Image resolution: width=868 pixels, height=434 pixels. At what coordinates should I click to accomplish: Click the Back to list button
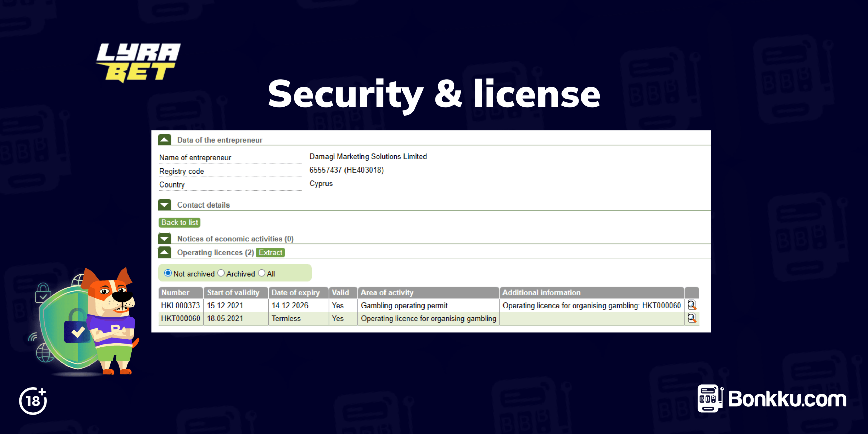point(179,222)
